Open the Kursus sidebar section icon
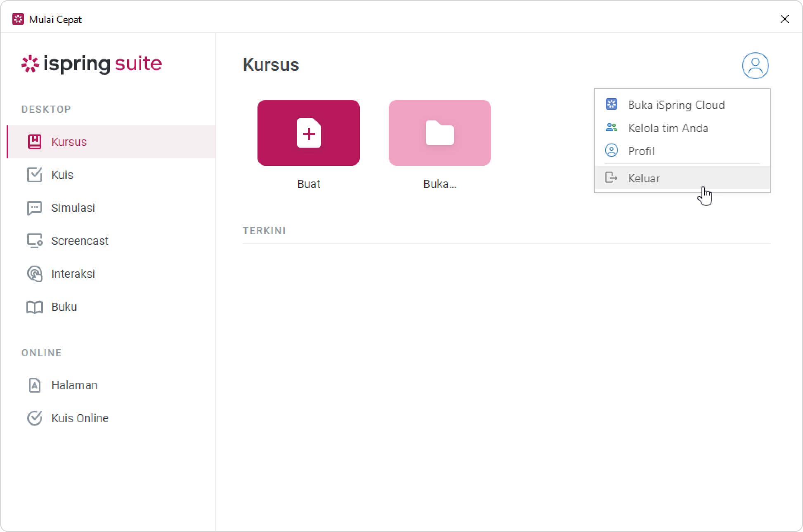Viewport: 803px width, 532px height. (35, 142)
